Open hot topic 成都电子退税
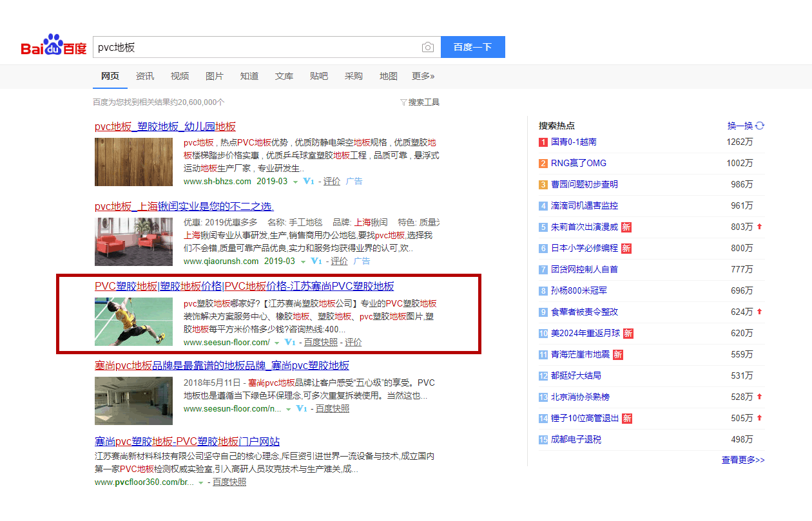This screenshot has height=521, width=812. (x=576, y=439)
